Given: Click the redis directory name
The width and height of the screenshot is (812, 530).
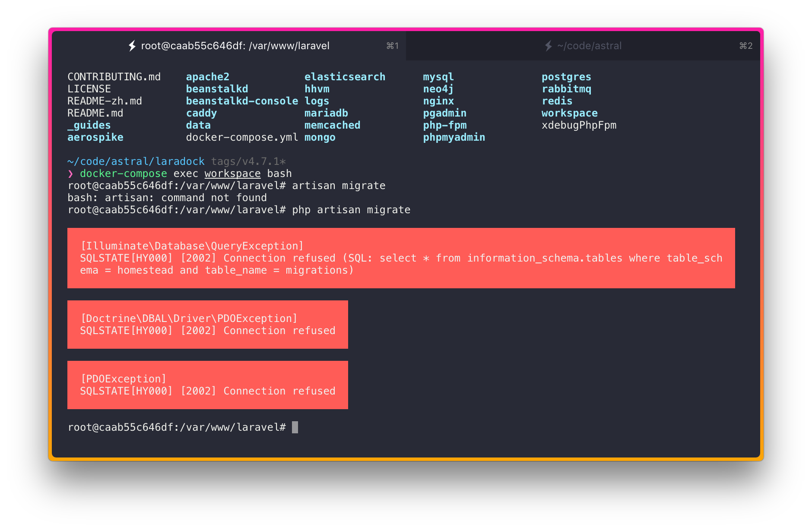Looking at the screenshot, I should point(557,101).
